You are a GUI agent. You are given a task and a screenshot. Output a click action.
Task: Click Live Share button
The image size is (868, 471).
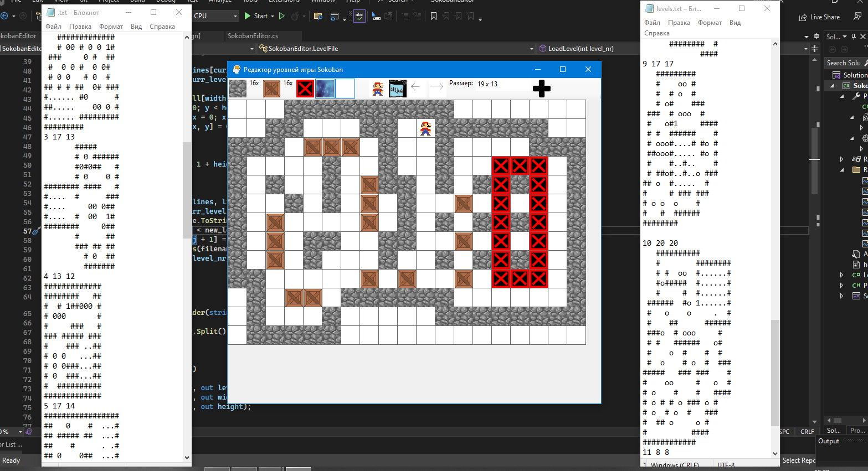[x=819, y=17]
